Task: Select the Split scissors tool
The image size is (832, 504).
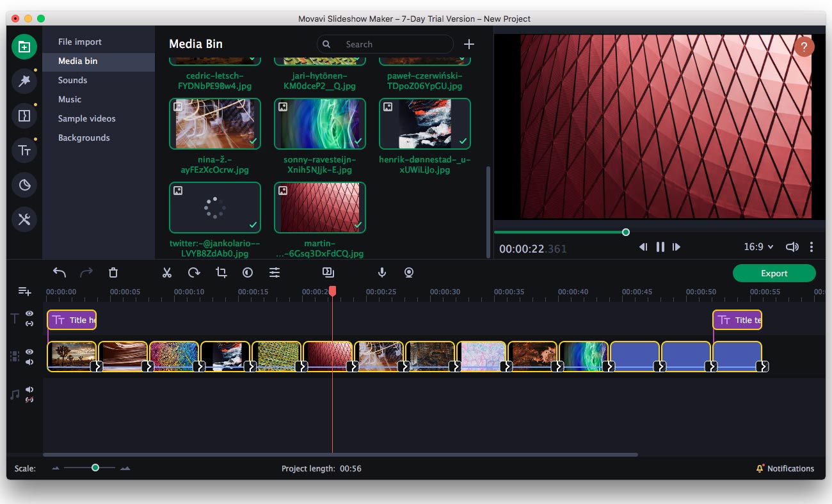Action: click(167, 272)
